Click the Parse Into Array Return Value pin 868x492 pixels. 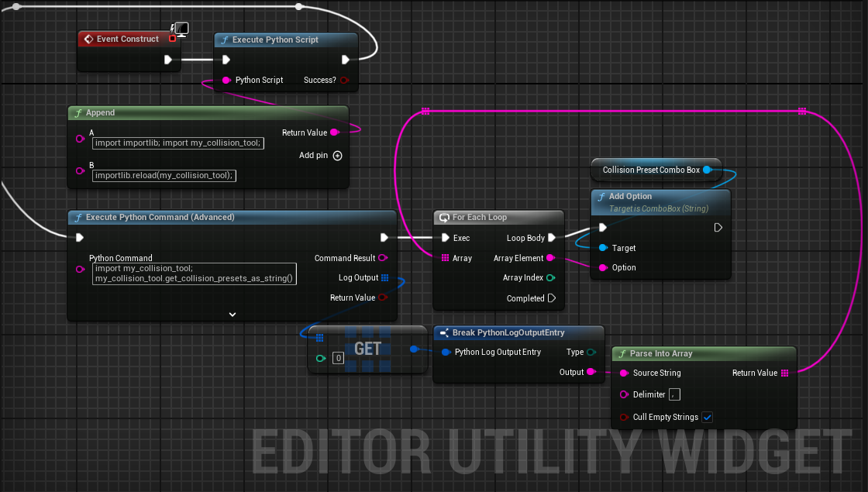[x=784, y=373]
